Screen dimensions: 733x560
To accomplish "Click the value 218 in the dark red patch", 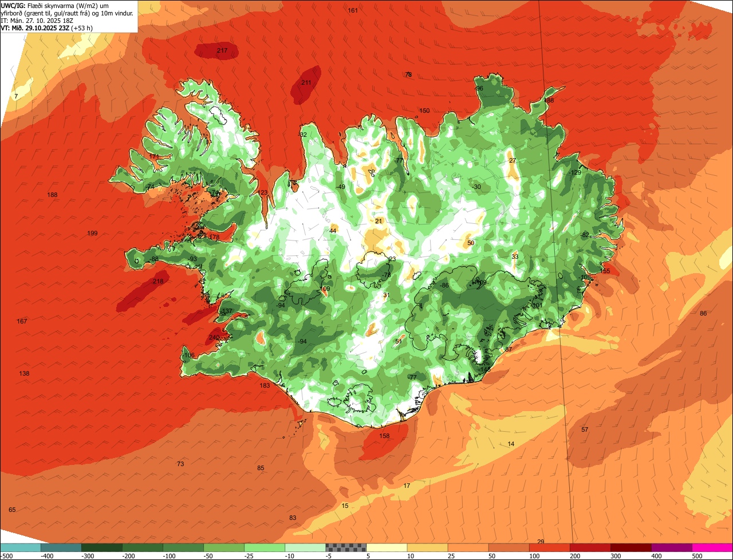I will 158,281.
